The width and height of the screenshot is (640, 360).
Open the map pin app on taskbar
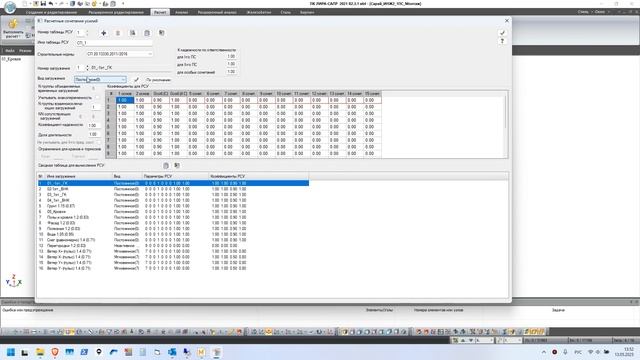(x=99, y=352)
